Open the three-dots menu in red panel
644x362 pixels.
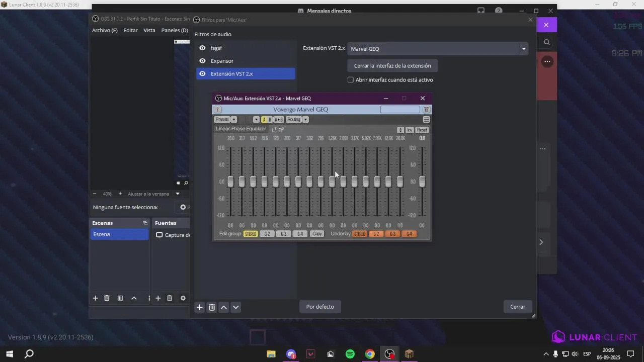point(547,61)
